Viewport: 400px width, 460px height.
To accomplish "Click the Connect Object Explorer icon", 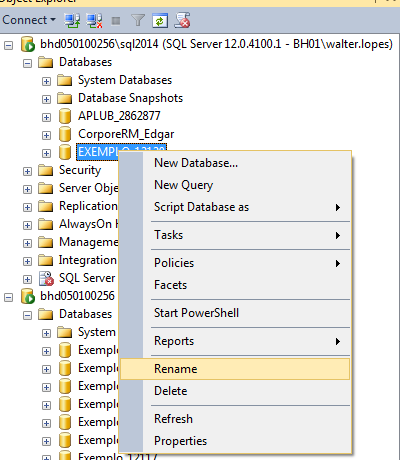I will pyautogui.click(x=72, y=20).
